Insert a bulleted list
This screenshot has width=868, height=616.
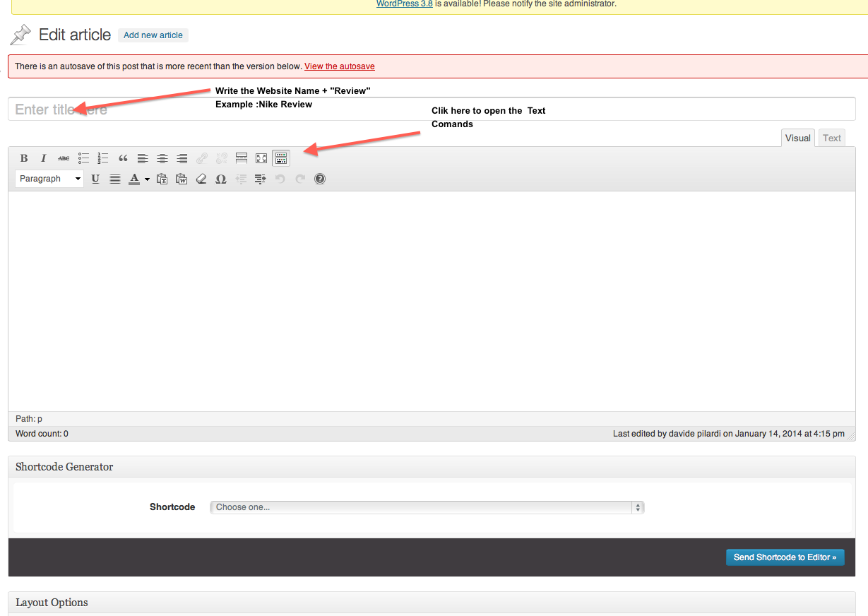tap(83, 158)
